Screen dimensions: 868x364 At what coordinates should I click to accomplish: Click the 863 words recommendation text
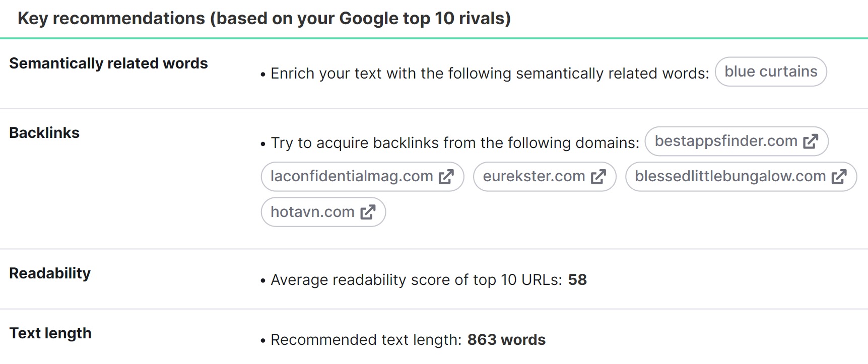click(506, 340)
